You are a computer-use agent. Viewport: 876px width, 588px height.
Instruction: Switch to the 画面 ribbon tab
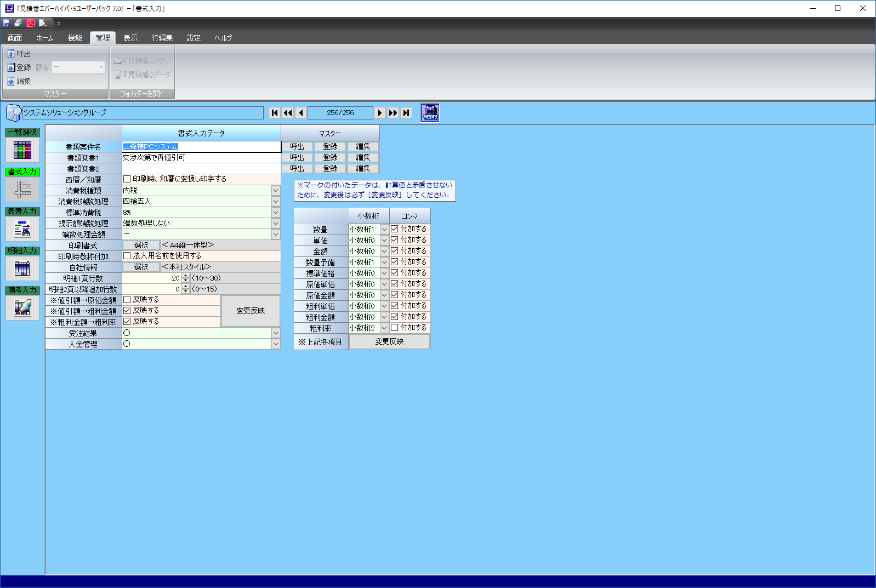pyautogui.click(x=15, y=38)
